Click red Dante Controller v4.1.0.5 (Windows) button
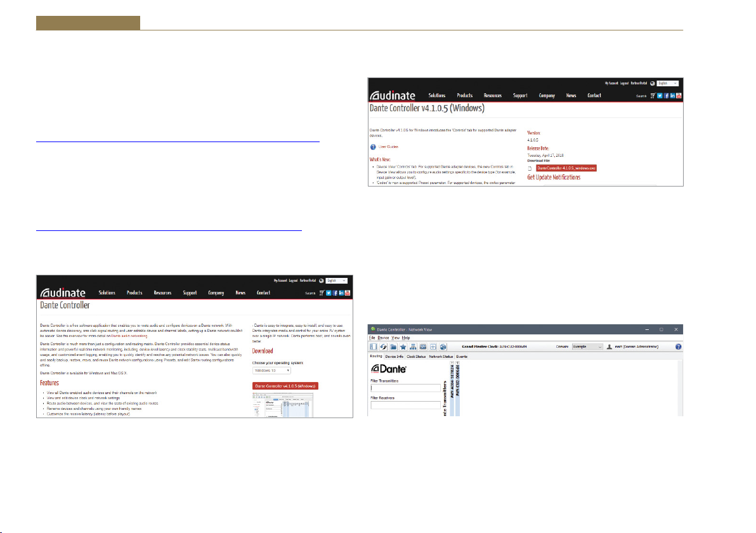This screenshot has width=756, height=533. (x=285, y=386)
